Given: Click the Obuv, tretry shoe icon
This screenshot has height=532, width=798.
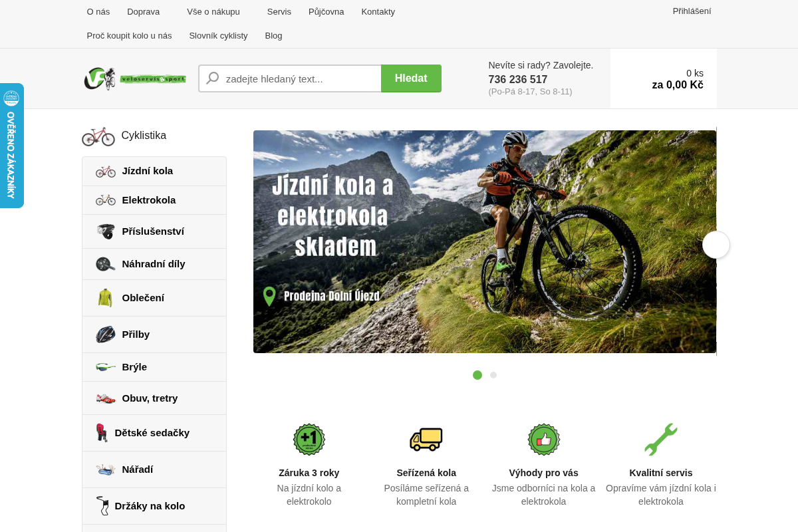Looking at the screenshot, I should pos(106,398).
